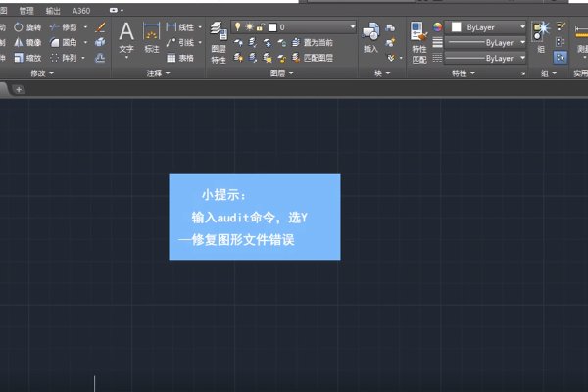
Task: Activate the Trim (修剪) tool
Action: pyautogui.click(x=64, y=27)
